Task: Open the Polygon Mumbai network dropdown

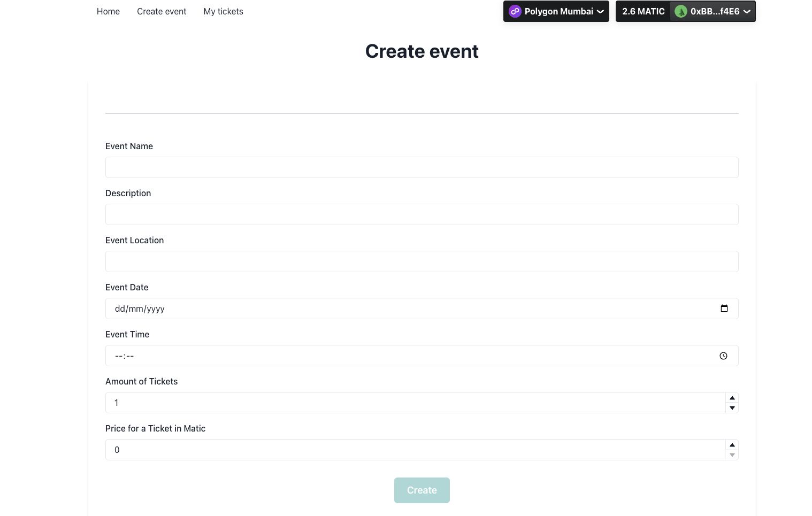Action: pos(556,11)
